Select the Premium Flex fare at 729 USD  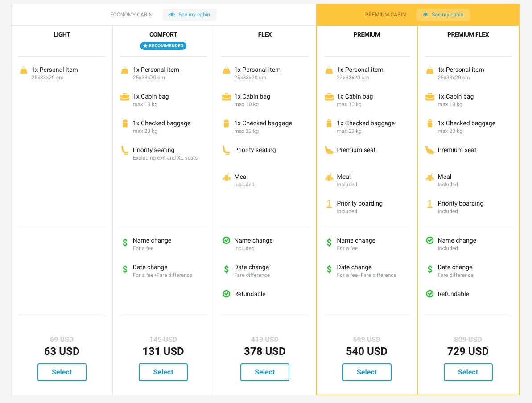point(468,372)
